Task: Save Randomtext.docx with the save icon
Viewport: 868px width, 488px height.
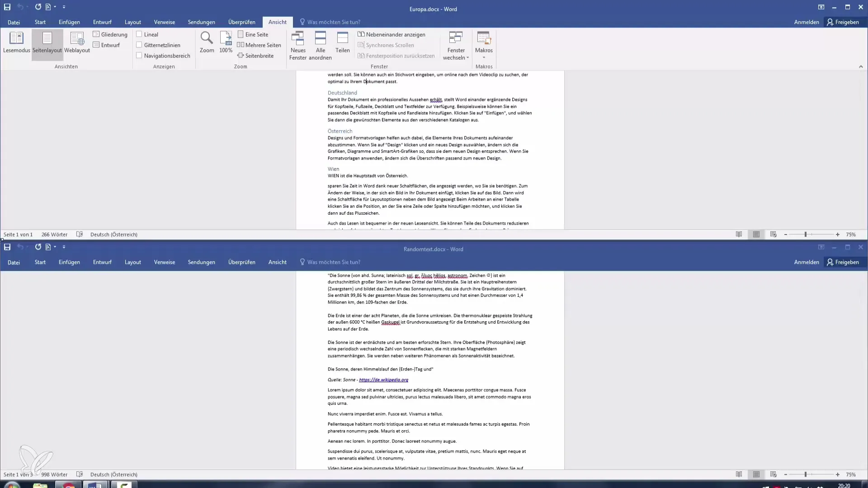Action: point(7,247)
